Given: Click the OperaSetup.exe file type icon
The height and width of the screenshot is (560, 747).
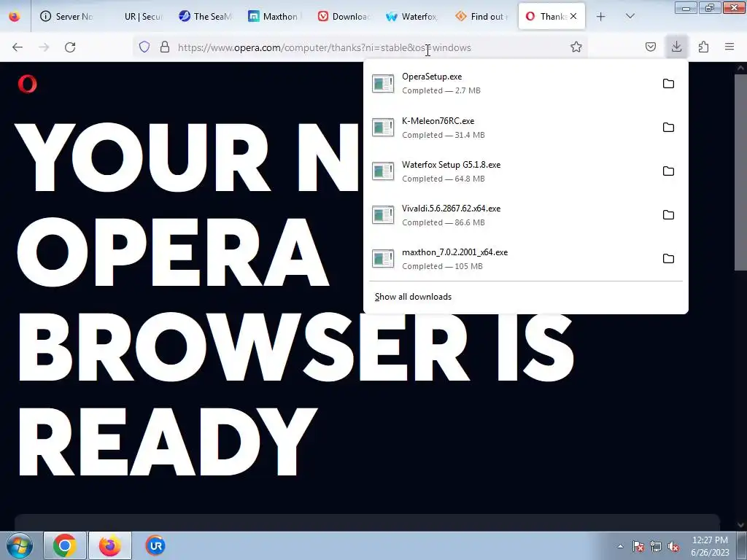Looking at the screenshot, I should (383, 83).
